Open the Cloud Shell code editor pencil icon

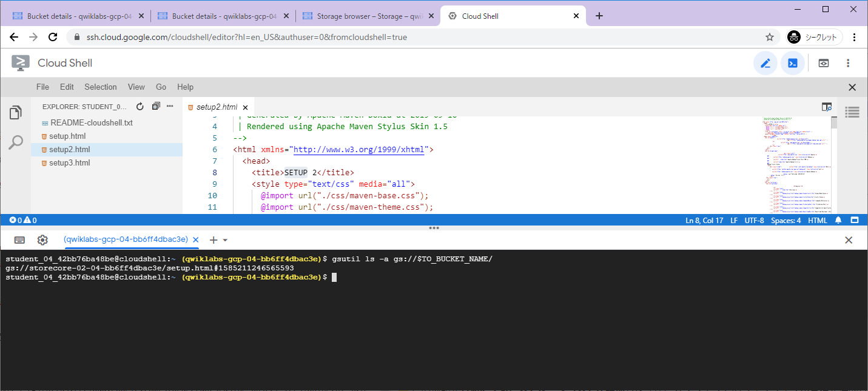coord(765,63)
